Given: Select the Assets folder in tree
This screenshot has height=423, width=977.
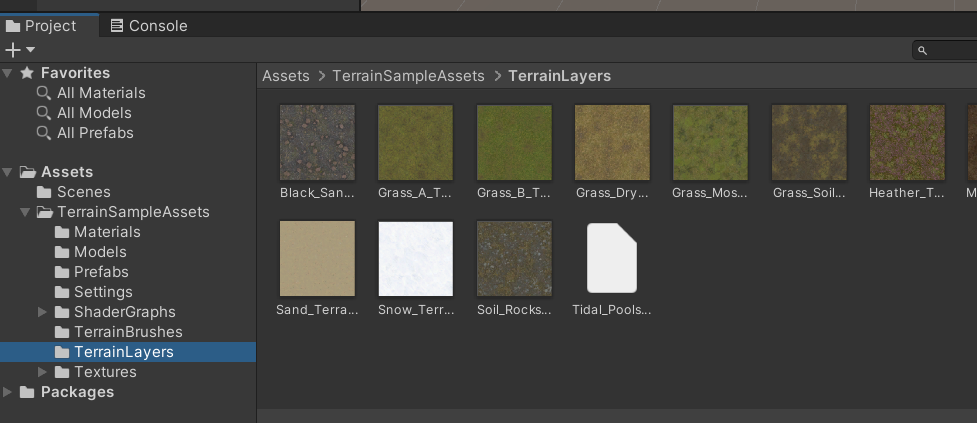Looking at the screenshot, I should point(67,172).
